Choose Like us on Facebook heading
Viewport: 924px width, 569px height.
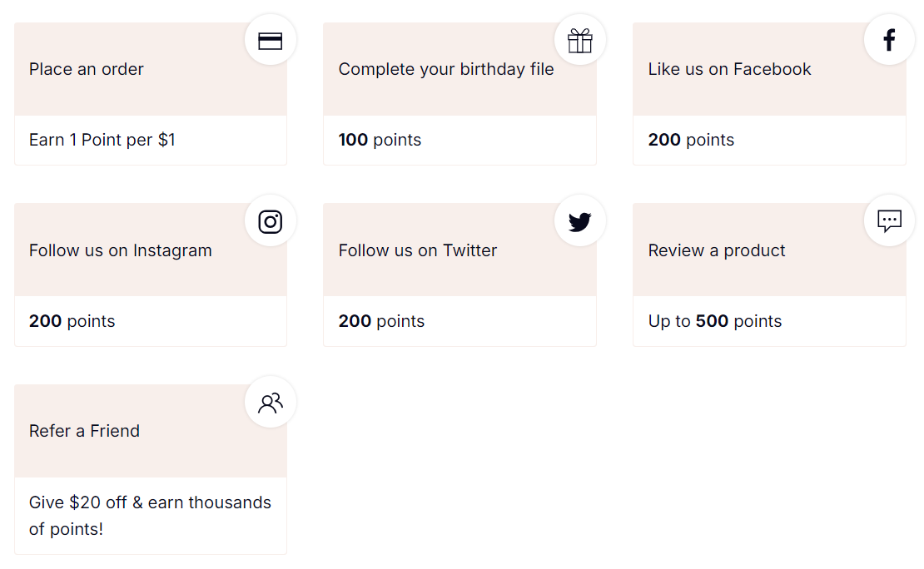pos(729,70)
